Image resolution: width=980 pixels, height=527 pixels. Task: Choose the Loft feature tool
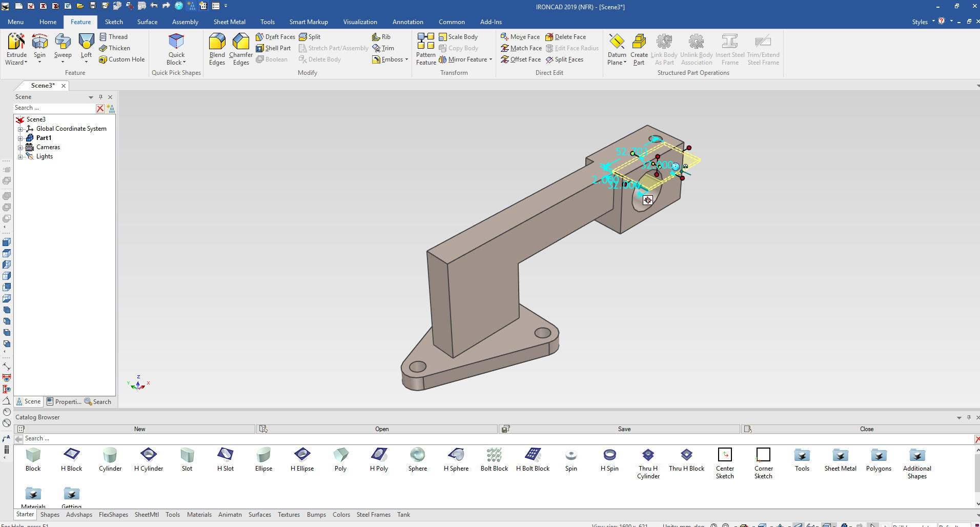(x=86, y=43)
